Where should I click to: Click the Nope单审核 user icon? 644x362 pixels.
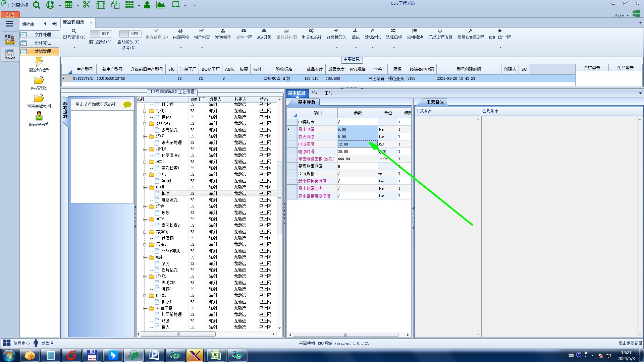(x=39, y=116)
